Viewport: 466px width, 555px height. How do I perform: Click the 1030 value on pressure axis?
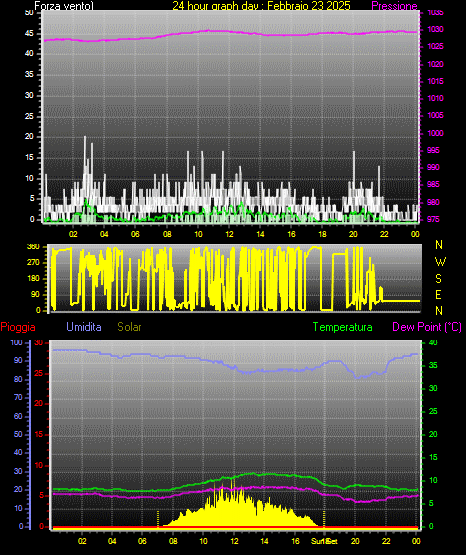pos(435,29)
